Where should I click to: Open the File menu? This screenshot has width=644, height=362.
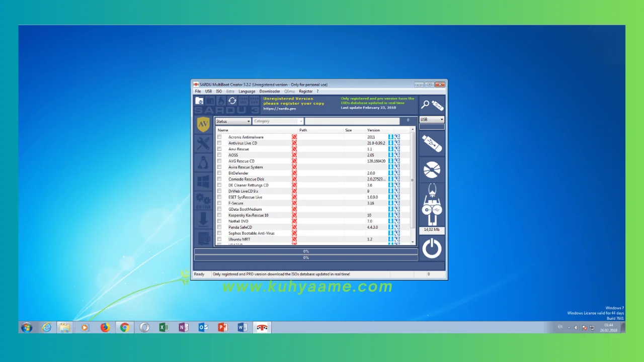(198, 92)
